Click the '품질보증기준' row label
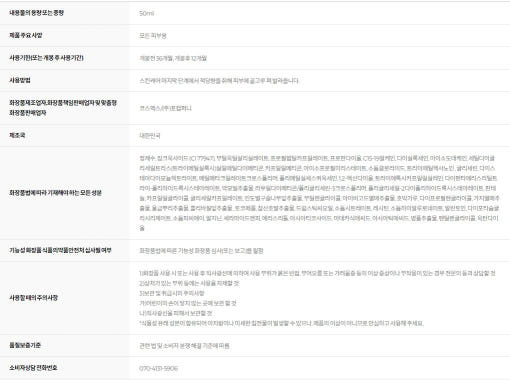 tap(25, 345)
